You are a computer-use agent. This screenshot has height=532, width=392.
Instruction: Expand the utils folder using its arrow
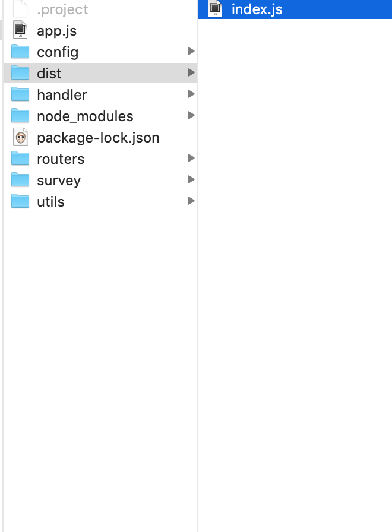click(190, 201)
